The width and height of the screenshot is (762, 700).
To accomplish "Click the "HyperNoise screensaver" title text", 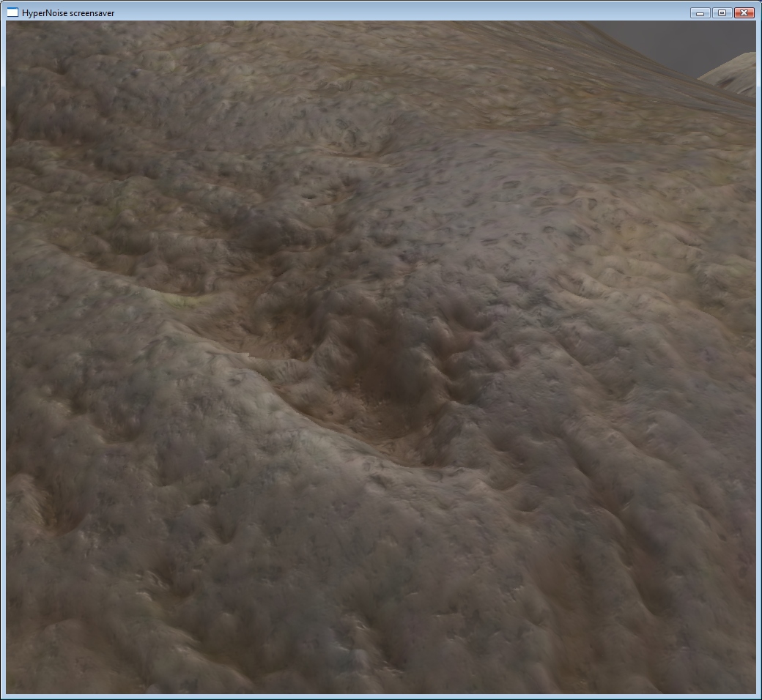I will (x=68, y=13).
